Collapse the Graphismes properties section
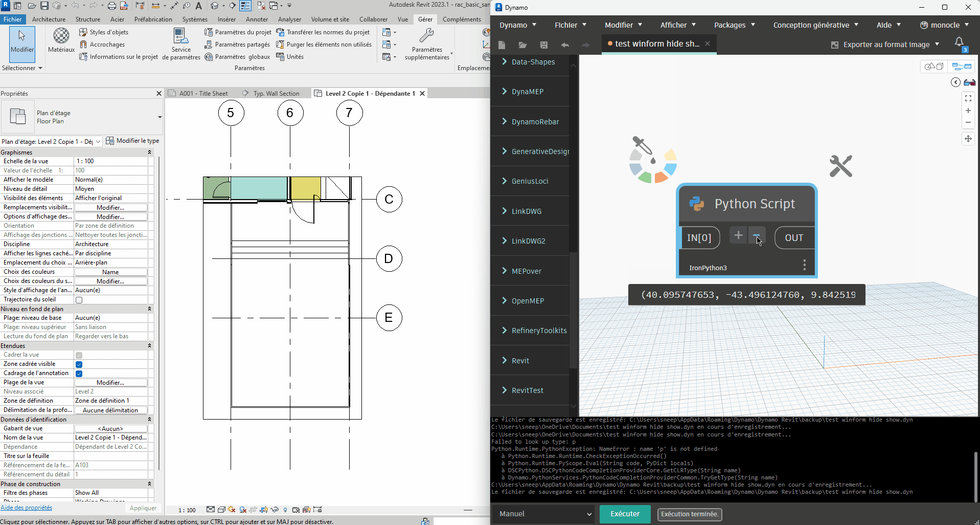Image resolution: width=980 pixels, height=525 pixels. 149,152
